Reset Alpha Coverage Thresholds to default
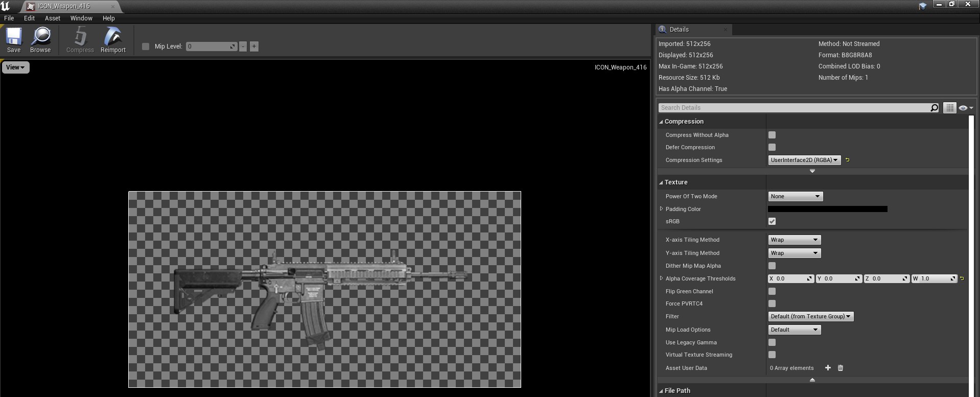The width and height of the screenshot is (980, 397). pos(962,278)
